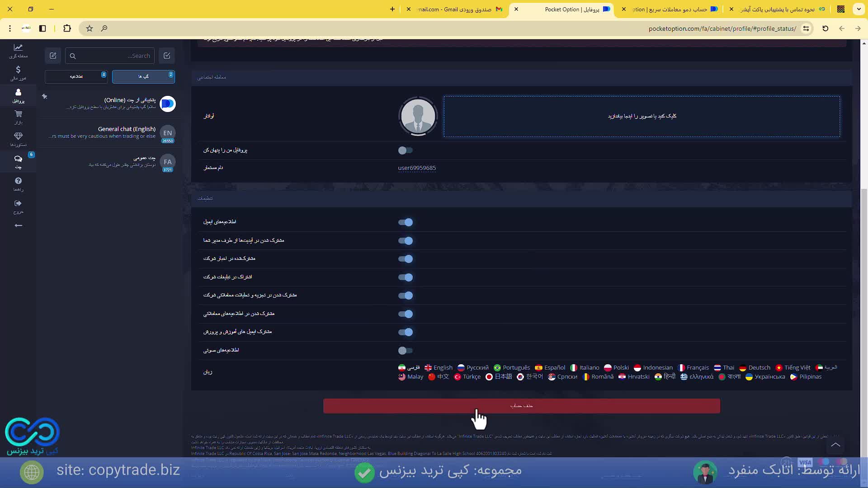Unpin the support chat pin icon
Viewport: 868px width, 488px height.
(x=44, y=96)
